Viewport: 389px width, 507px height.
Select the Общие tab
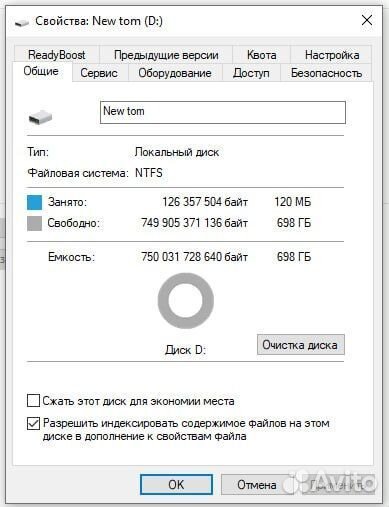(x=41, y=71)
